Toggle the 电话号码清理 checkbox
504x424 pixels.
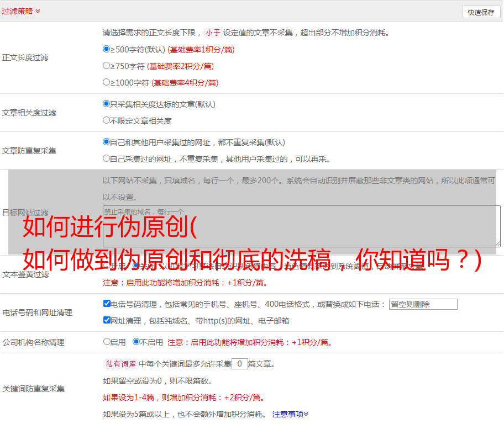(x=107, y=304)
